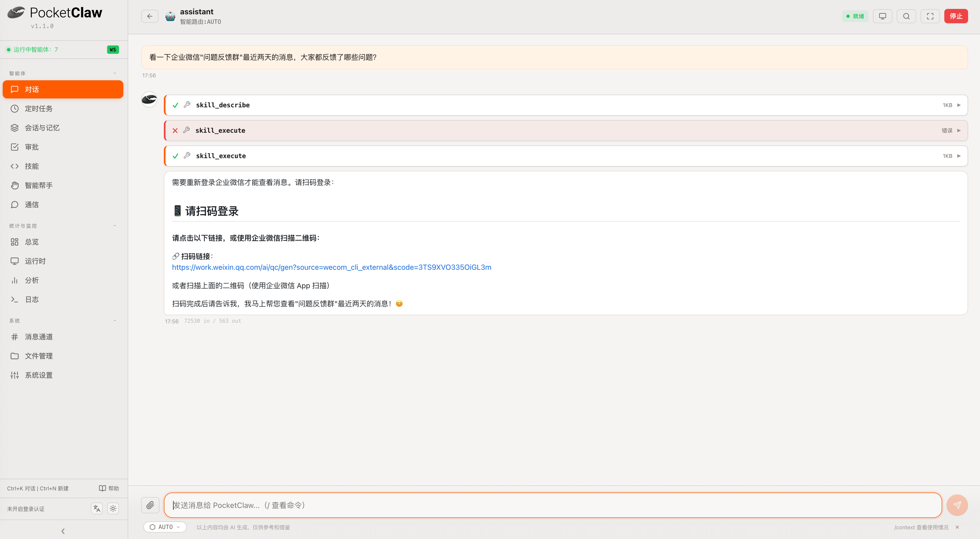The height and width of the screenshot is (539, 980).
Task: Click the back arrow button
Action: (x=150, y=16)
